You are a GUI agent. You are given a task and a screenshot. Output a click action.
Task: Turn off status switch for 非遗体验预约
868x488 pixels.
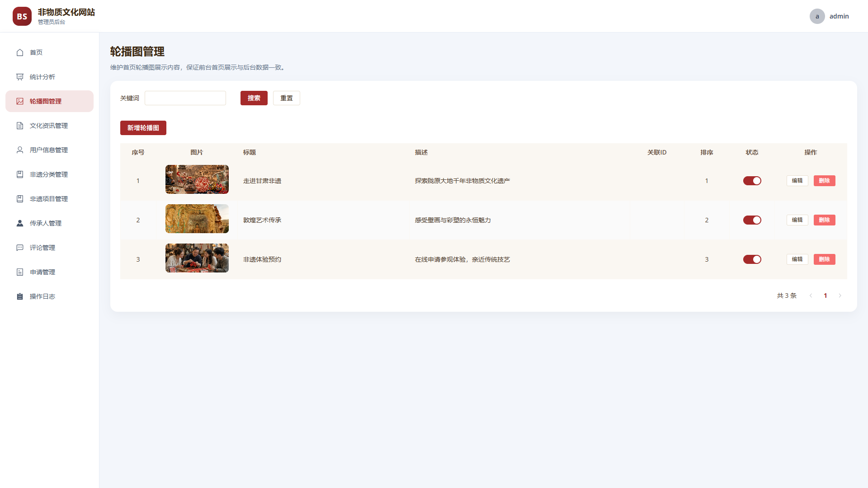coord(752,259)
